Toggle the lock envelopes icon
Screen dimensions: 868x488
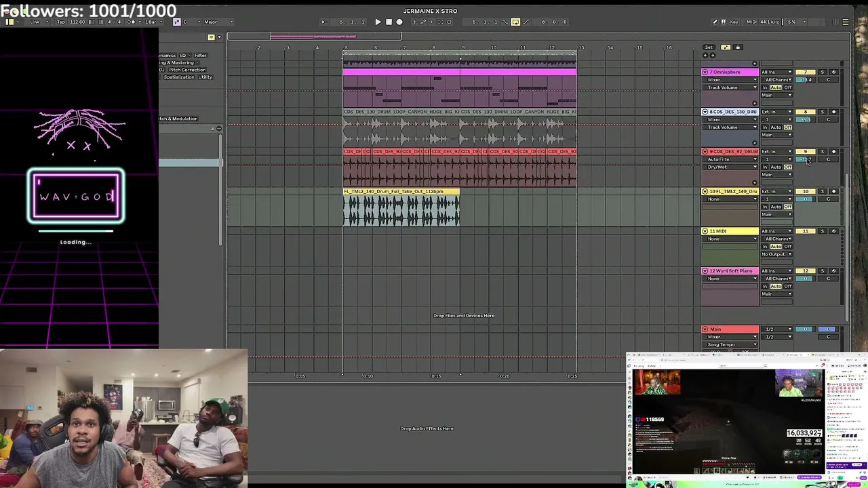[738, 47]
